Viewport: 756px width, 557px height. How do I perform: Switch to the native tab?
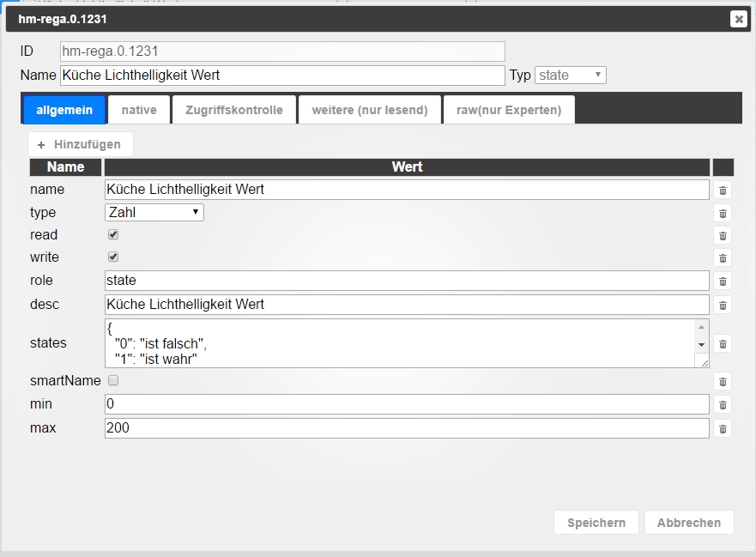(139, 110)
